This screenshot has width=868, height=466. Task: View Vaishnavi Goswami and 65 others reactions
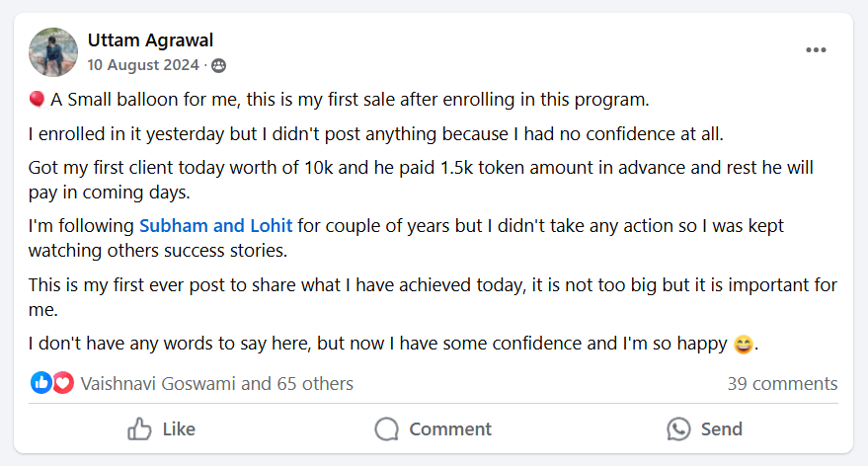coord(216,383)
